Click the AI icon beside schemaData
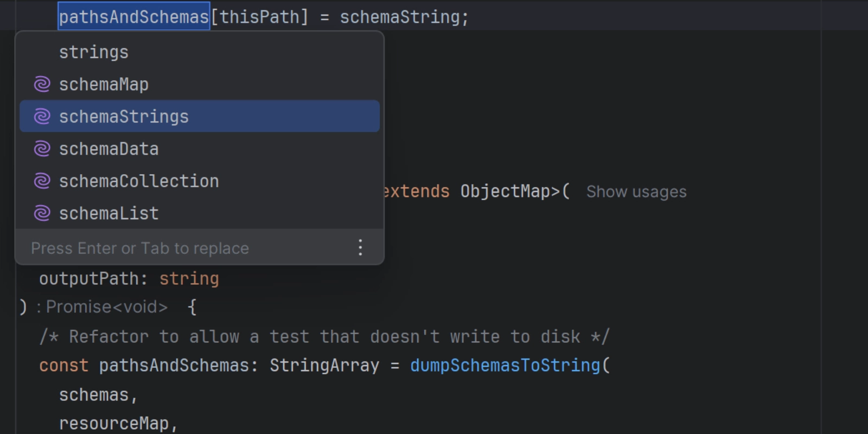 pos(42,149)
